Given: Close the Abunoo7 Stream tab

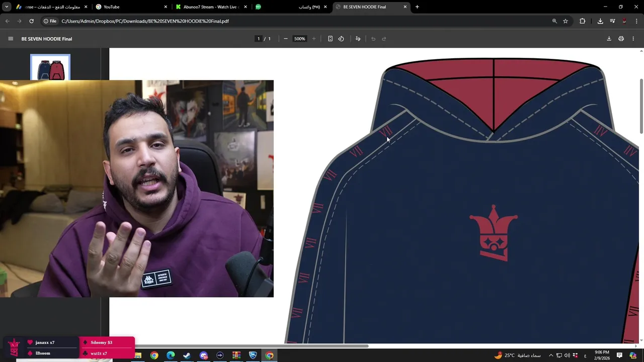Looking at the screenshot, I should [246, 7].
